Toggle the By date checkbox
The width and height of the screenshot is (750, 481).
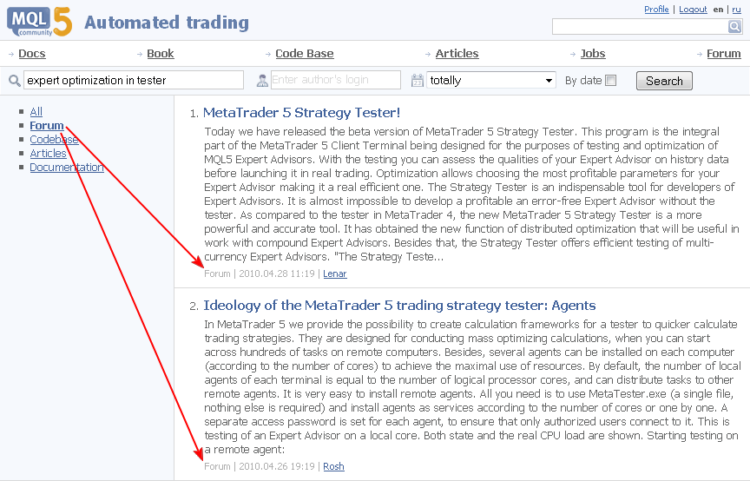pos(611,80)
